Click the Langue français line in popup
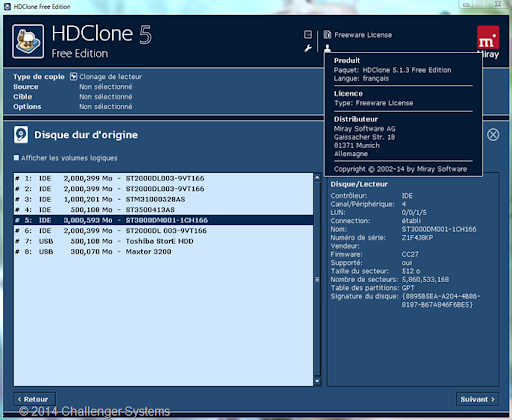512x420 pixels. (x=361, y=78)
